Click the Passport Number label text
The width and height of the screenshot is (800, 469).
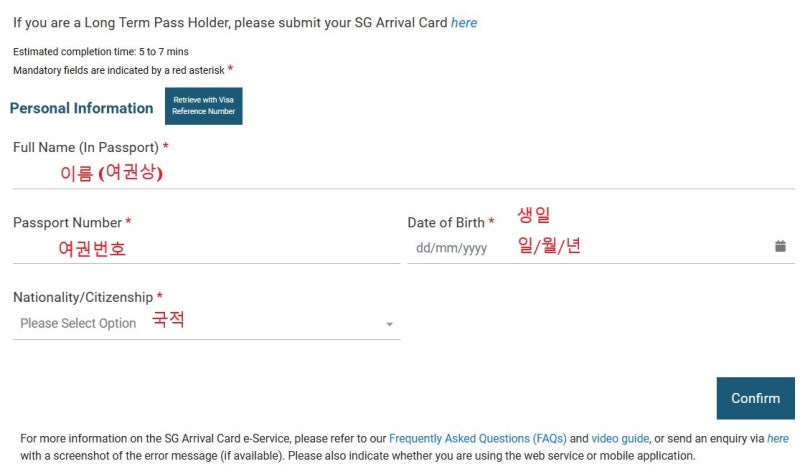[67, 223]
